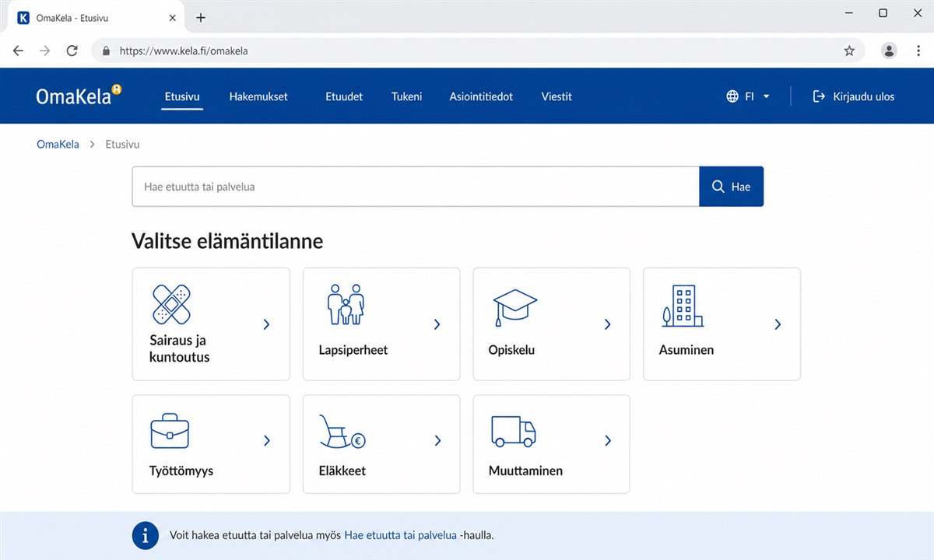Screen dimensions: 934x560
Task: Click Kirjaudu ulos to log out
Action: click(x=854, y=96)
